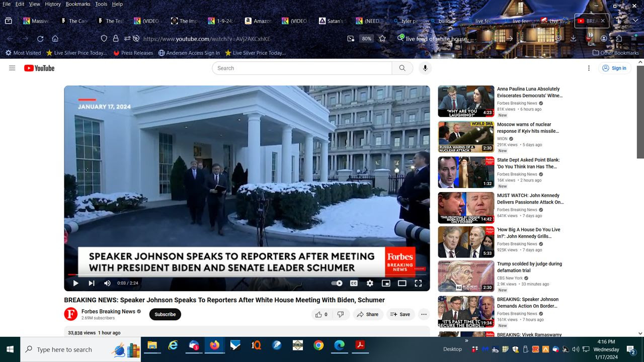Screen dimensions: 644x362
Task: Switch to theater mode
Action: coord(402,283)
